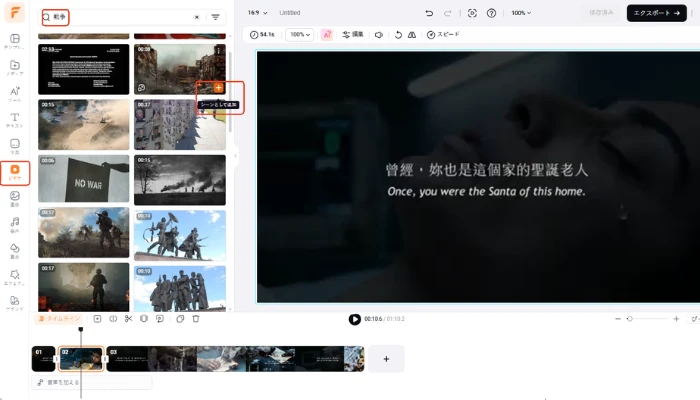Select scene 02 in the timeline
700x400 pixels.
point(81,358)
